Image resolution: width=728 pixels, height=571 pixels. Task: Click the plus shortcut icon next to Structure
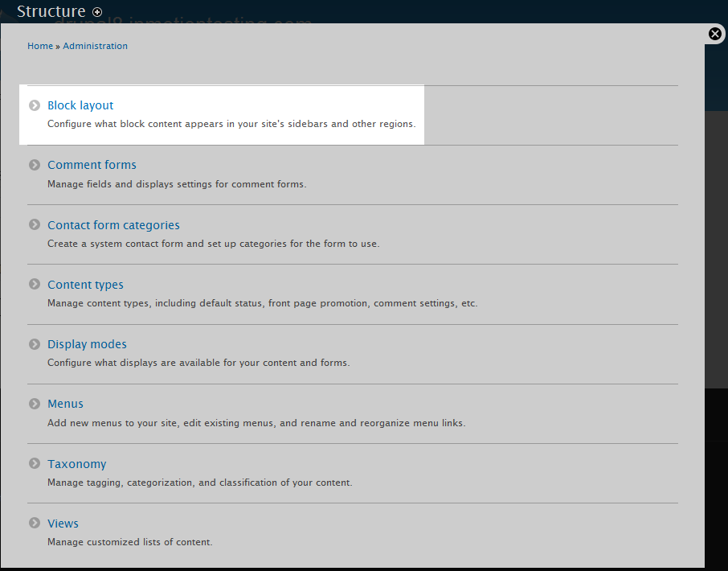(x=97, y=12)
